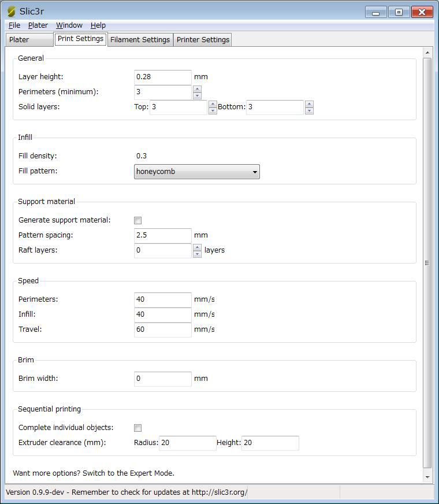Image resolution: width=439 pixels, height=504 pixels.
Task: Click the Slic3r app icon in title bar
Action: (11, 11)
